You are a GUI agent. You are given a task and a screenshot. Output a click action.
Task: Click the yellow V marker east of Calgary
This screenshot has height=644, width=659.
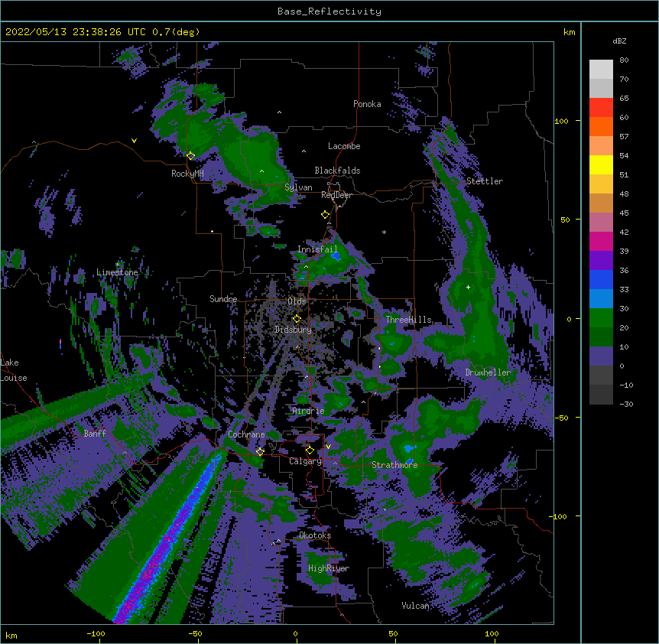[x=328, y=447]
